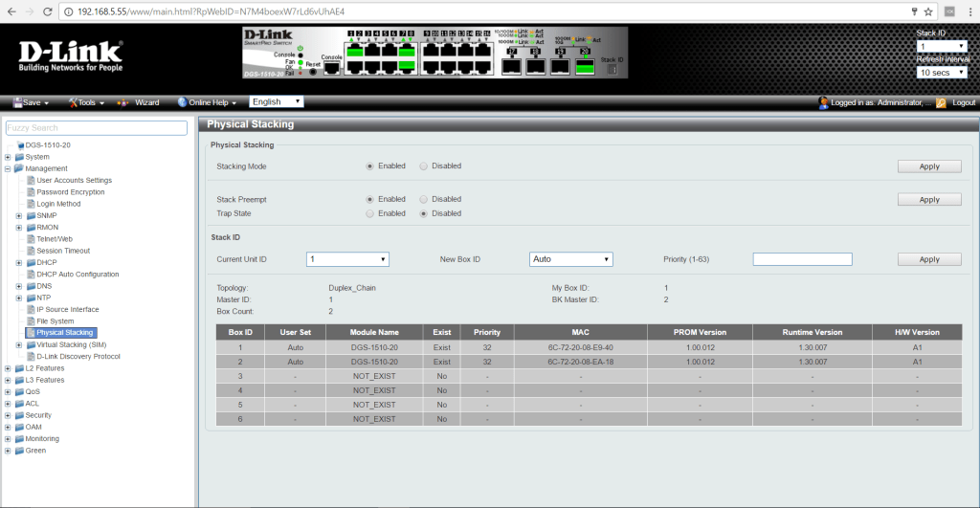
Task: Enable the Trap State option
Action: pyautogui.click(x=370, y=213)
